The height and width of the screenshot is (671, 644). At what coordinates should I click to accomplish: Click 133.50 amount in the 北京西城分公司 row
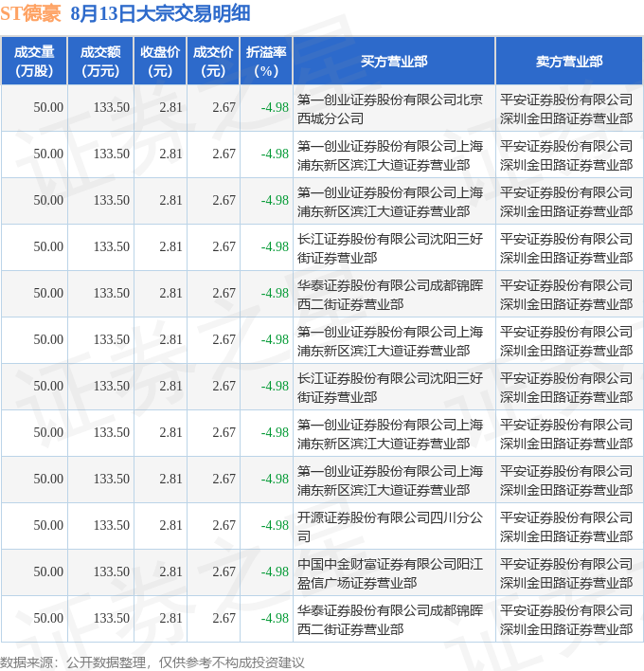click(112, 107)
